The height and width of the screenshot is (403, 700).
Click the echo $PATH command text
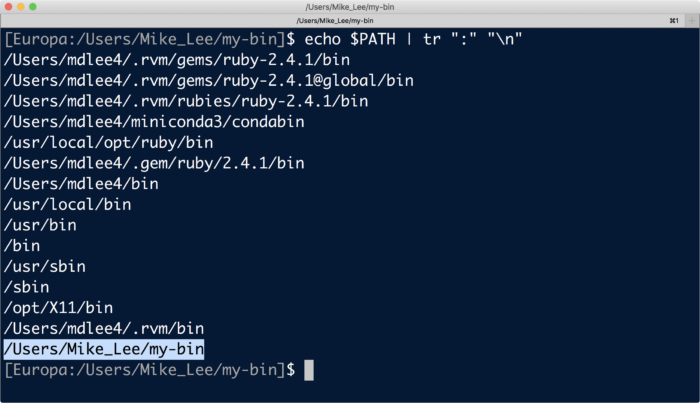pos(350,39)
